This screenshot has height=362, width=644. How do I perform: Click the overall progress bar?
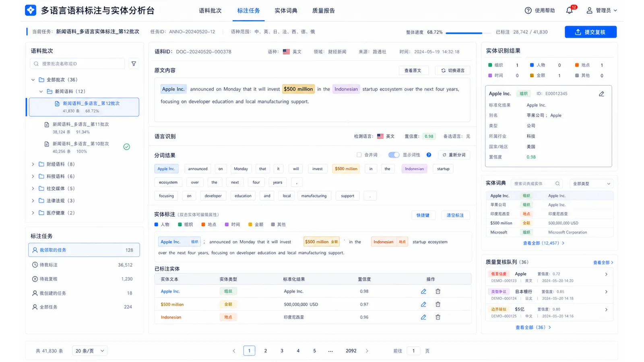click(x=468, y=33)
